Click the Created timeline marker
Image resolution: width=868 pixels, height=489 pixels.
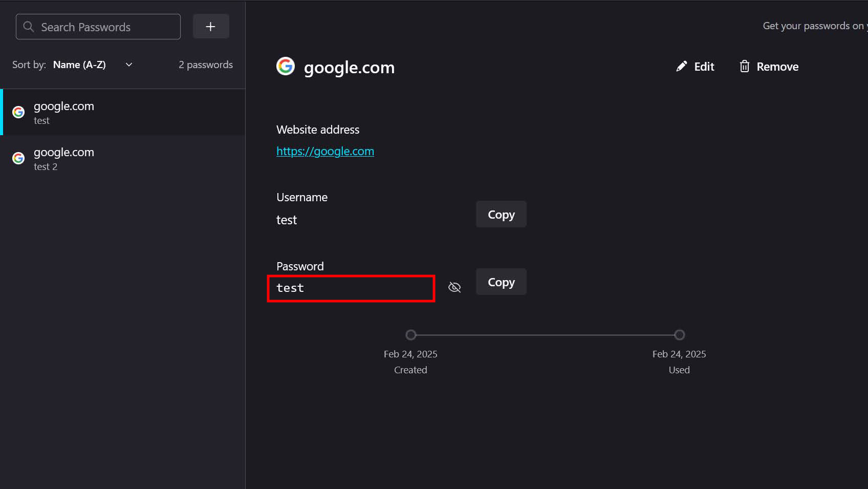pyautogui.click(x=410, y=335)
